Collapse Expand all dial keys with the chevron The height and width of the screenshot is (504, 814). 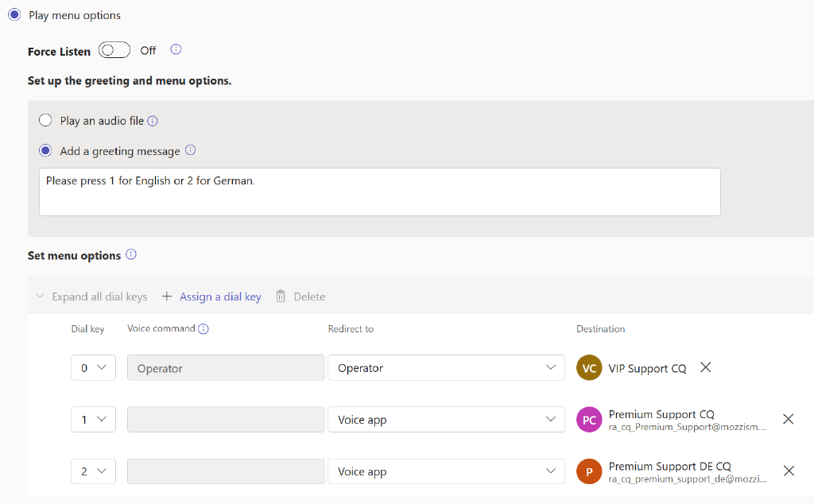(40, 296)
